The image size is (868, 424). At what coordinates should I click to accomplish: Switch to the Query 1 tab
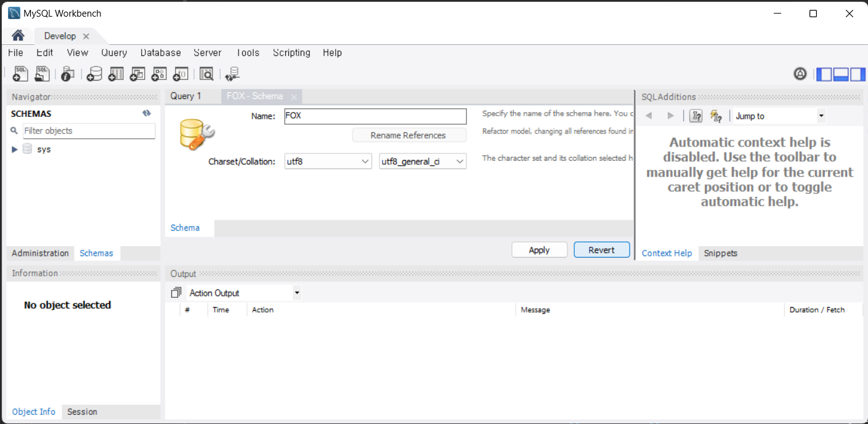pos(186,96)
